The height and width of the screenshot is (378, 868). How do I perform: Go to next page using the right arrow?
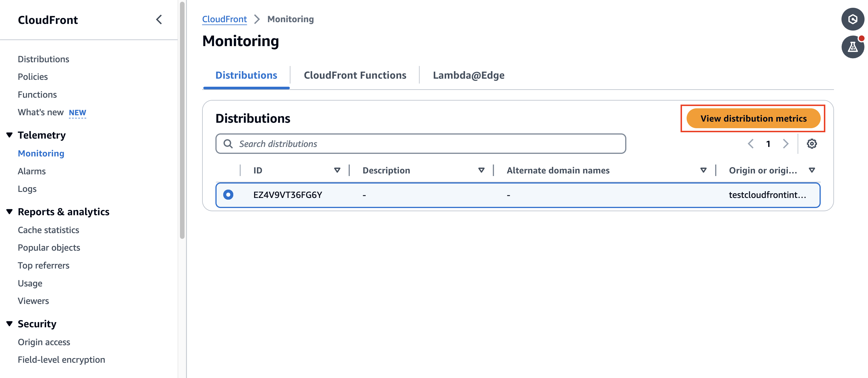click(x=786, y=143)
